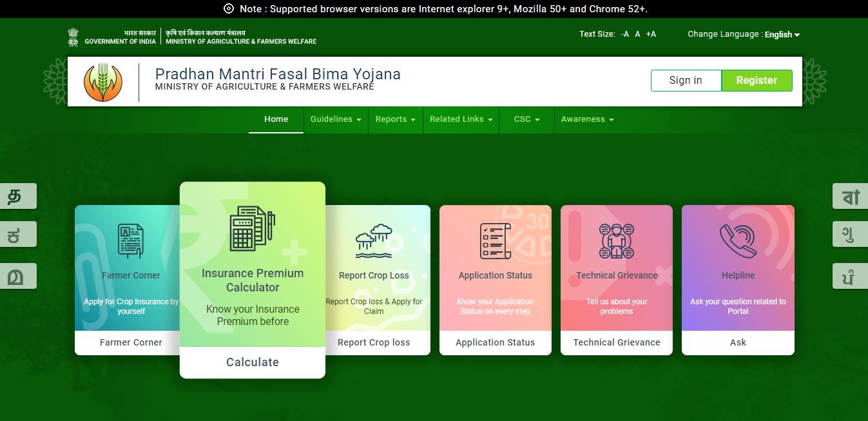
Task: Click Ask on the Helpline card
Action: [x=737, y=342]
